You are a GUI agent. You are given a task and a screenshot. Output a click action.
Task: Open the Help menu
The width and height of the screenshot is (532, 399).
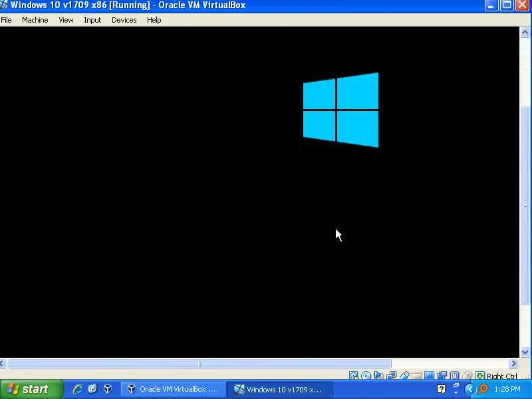(154, 20)
